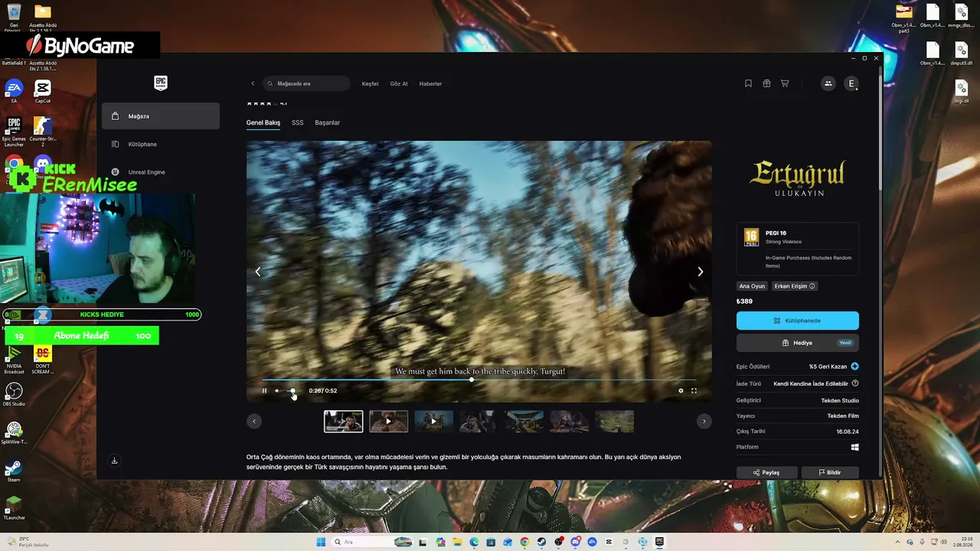Select the Epic Games Launcher desktop shortcut

[14, 131]
